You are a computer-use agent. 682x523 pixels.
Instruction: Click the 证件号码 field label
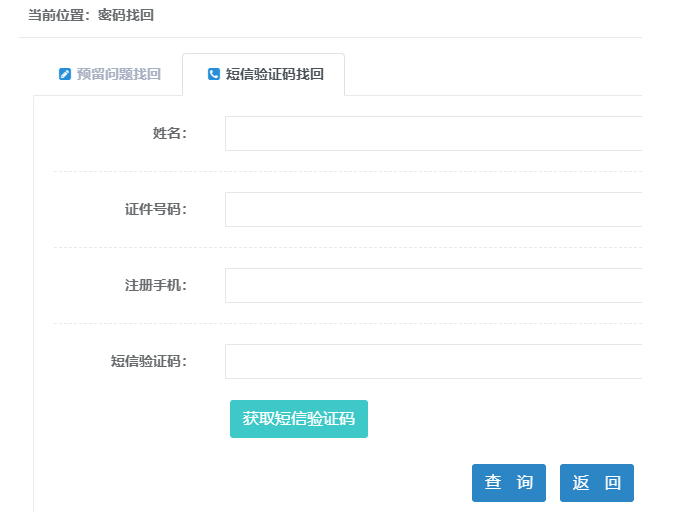click(x=155, y=209)
